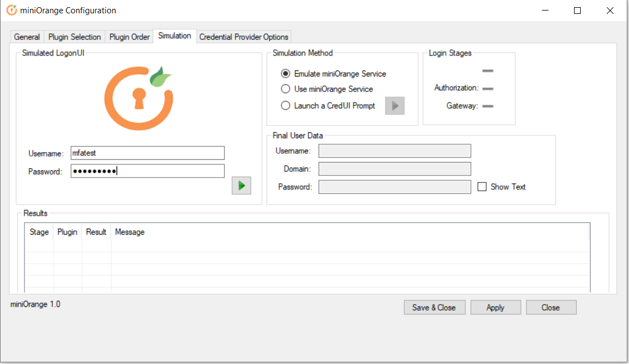
Task: Close the window with the title bar X
Action: [610, 11]
